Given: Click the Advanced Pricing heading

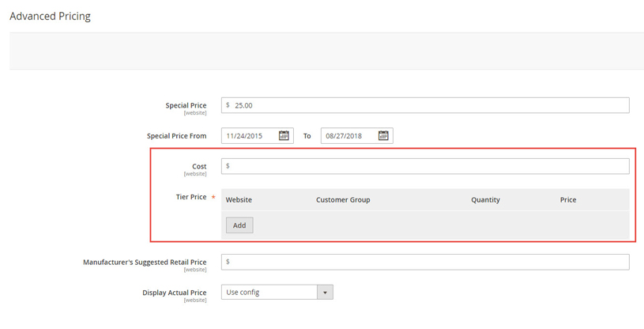Looking at the screenshot, I should [50, 16].
